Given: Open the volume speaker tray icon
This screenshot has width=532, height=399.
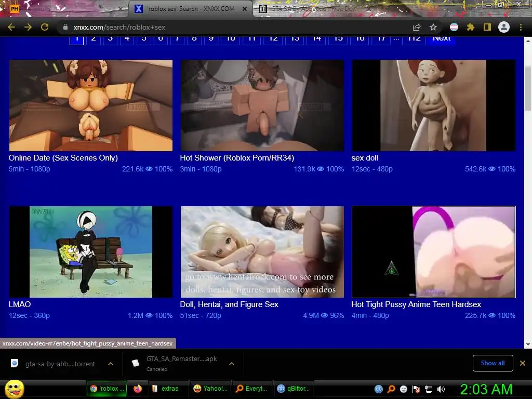Looking at the screenshot, I should pos(441,389).
